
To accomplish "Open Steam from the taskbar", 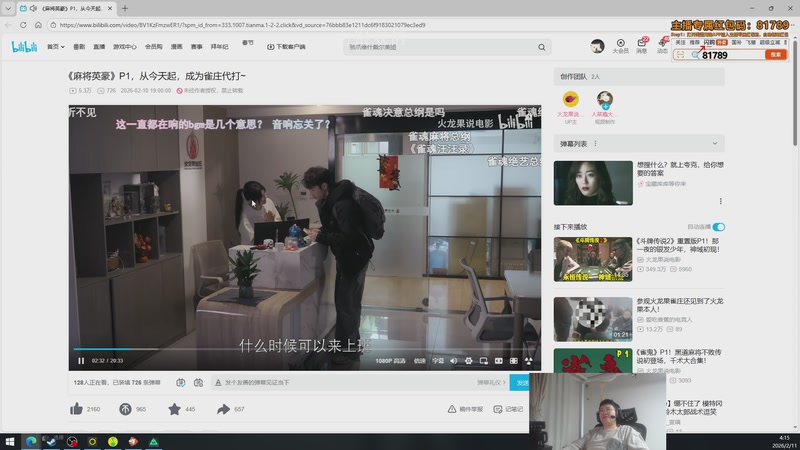I will [x=51, y=442].
